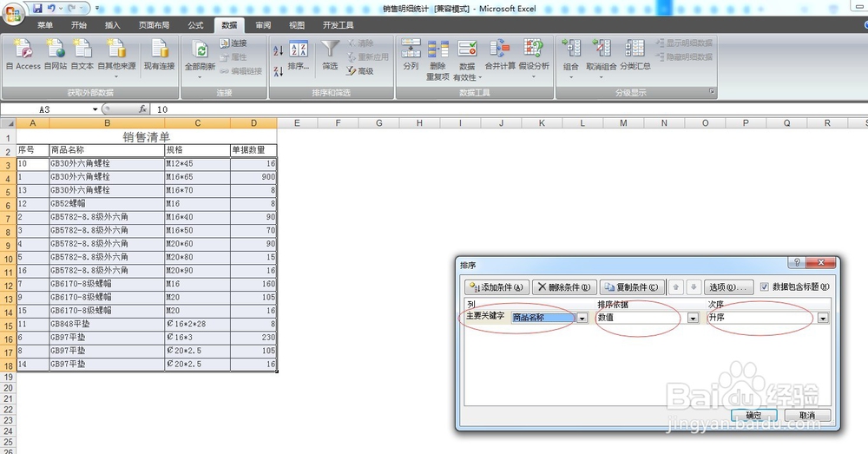Toggle 数据包含标题 checkbox in sort dialog
The height and width of the screenshot is (454, 868).
[765, 286]
